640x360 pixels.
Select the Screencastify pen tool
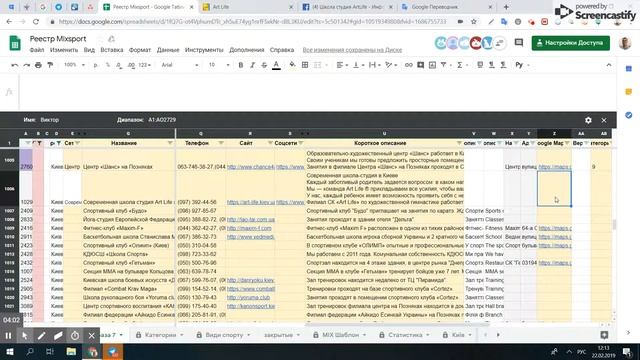[42, 336]
